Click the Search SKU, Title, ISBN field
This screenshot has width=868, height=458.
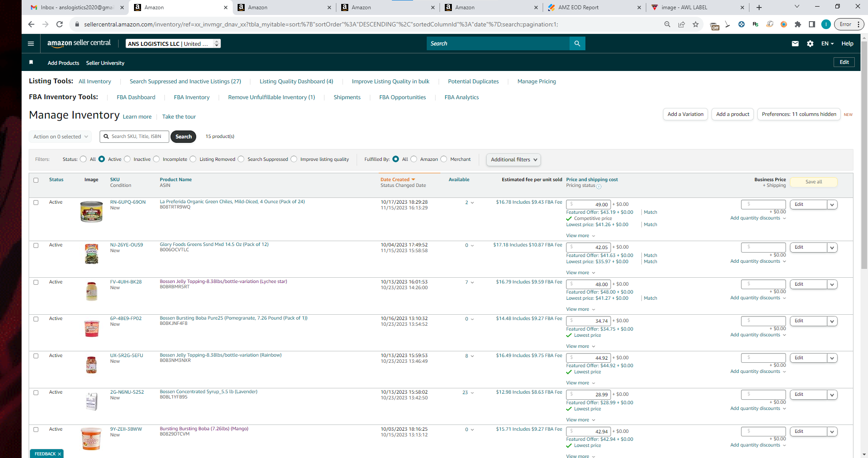(x=134, y=137)
